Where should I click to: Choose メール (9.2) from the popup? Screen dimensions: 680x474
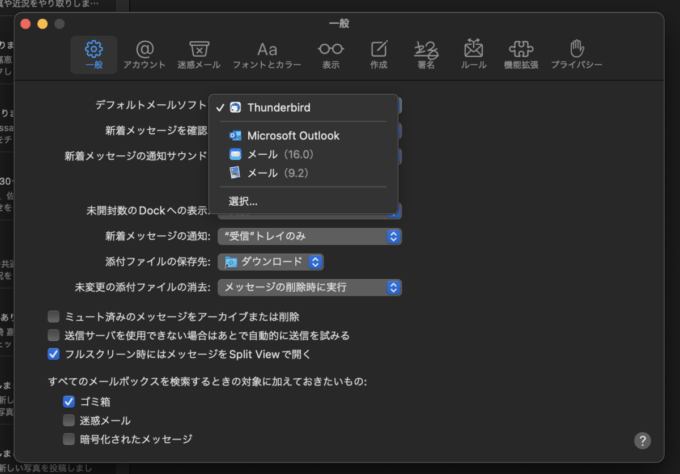pos(303,173)
